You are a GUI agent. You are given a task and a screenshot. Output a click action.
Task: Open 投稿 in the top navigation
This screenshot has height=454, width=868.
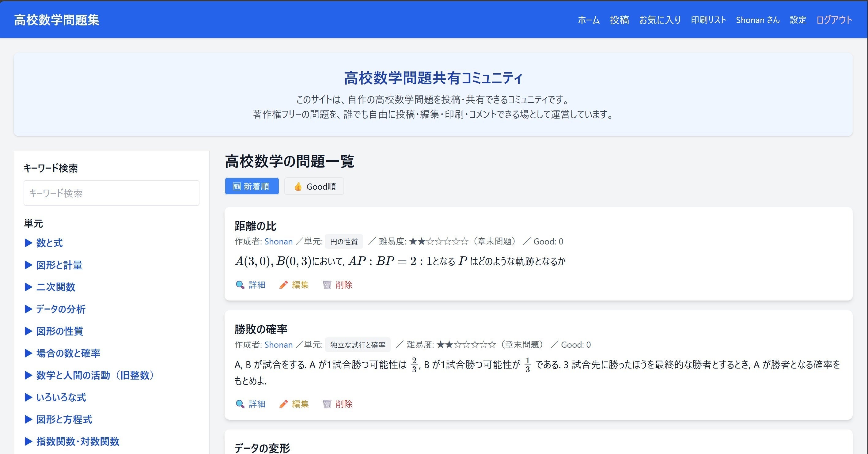(x=619, y=20)
